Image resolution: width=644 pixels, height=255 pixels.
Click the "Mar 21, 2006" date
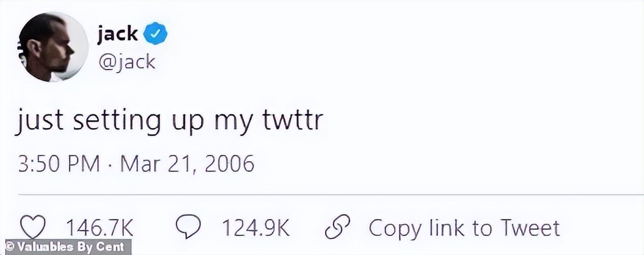click(x=187, y=164)
